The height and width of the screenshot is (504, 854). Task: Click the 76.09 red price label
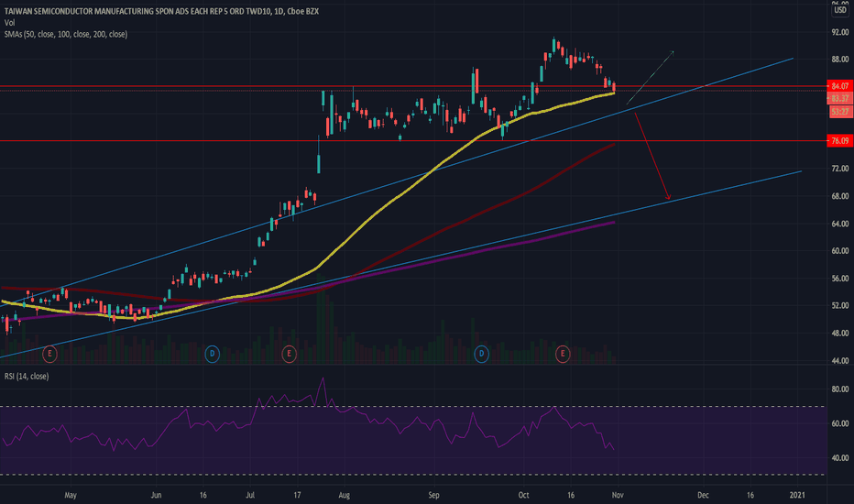click(x=840, y=140)
